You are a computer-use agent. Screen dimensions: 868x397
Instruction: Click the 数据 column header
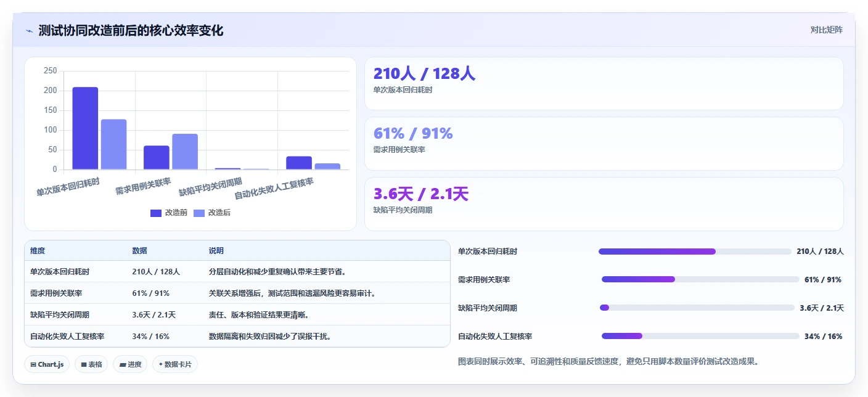coord(139,251)
